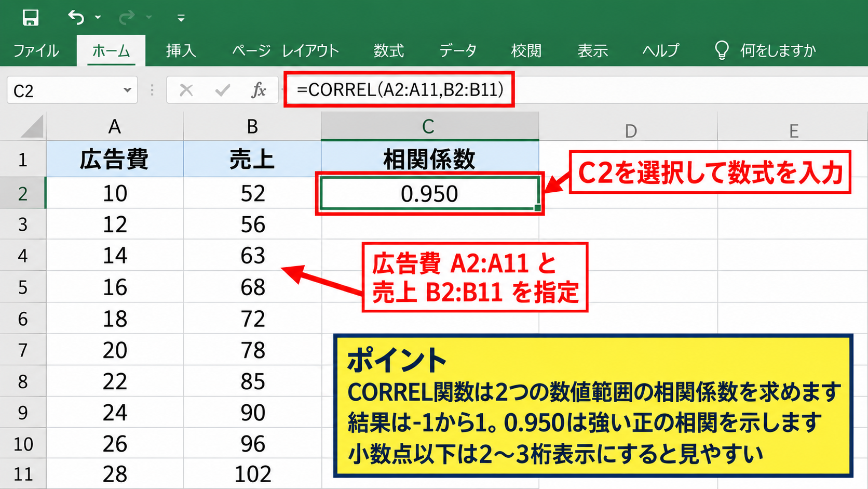Click the Undo arrow icon
The width and height of the screenshot is (868, 489).
pos(76,18)
